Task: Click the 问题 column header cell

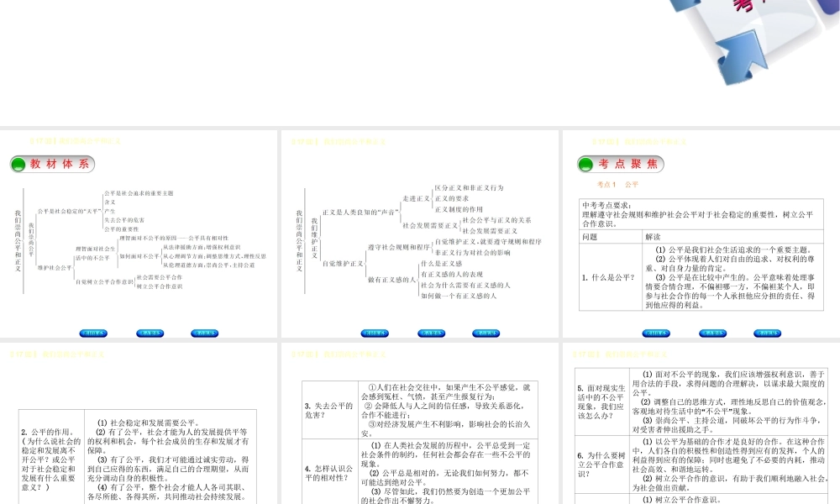Action: click(x=611, y=237)
